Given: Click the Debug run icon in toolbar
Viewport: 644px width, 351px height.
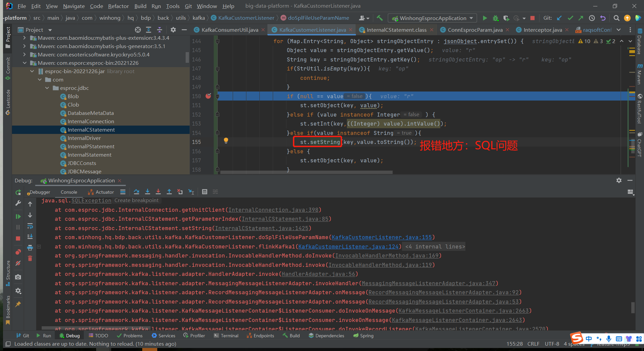Looking at the screenshot, I should (495, 18).
